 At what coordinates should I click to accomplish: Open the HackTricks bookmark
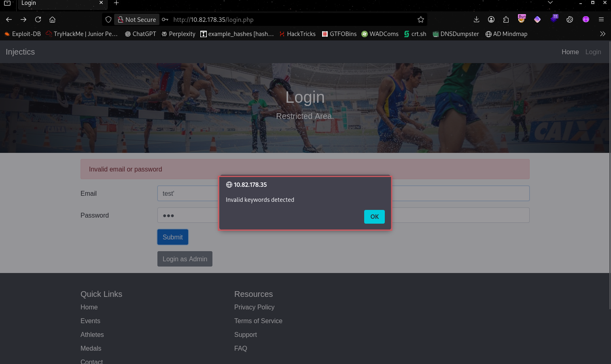[297, 34]
